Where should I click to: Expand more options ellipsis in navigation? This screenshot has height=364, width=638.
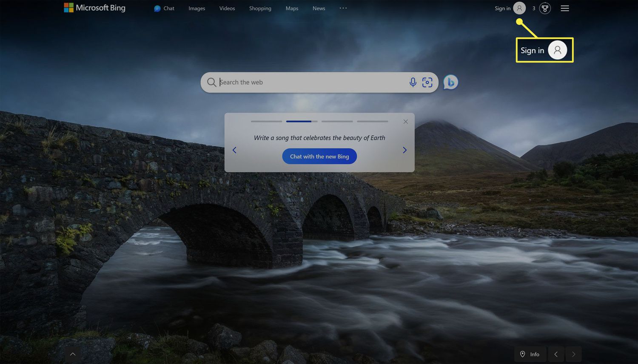[343, 8]
